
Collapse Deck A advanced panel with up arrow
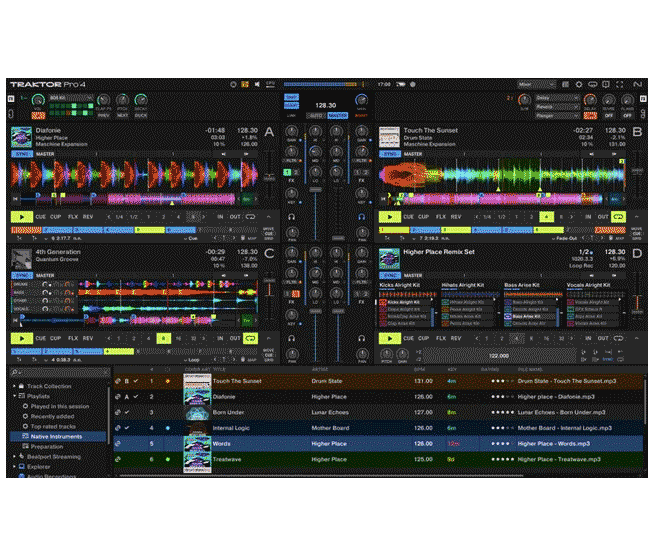coord(269,217)
